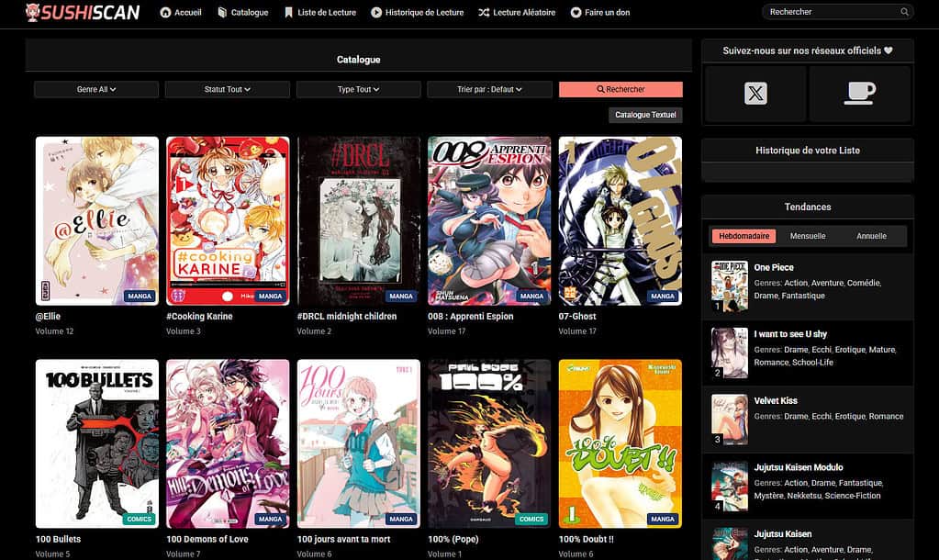
Task: Click the coffee cup donation icon
Action: pos(860,93)
